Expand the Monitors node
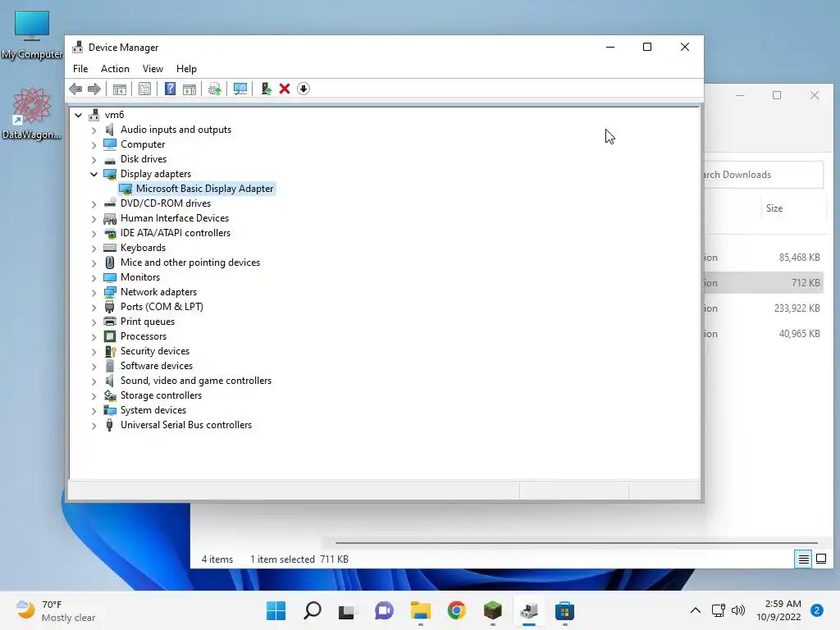 (x=94, y=277)
